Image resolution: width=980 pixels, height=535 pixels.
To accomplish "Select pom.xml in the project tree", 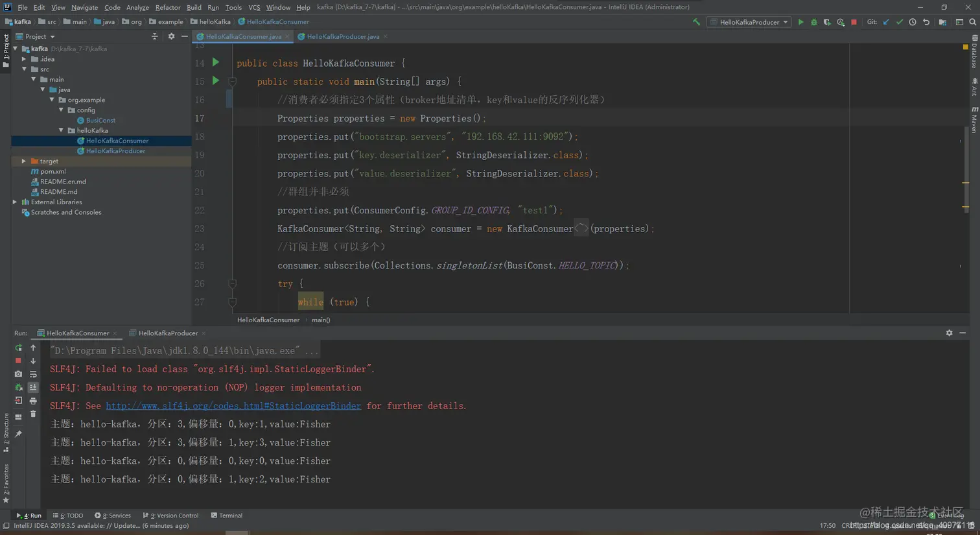I will point(52,171).
